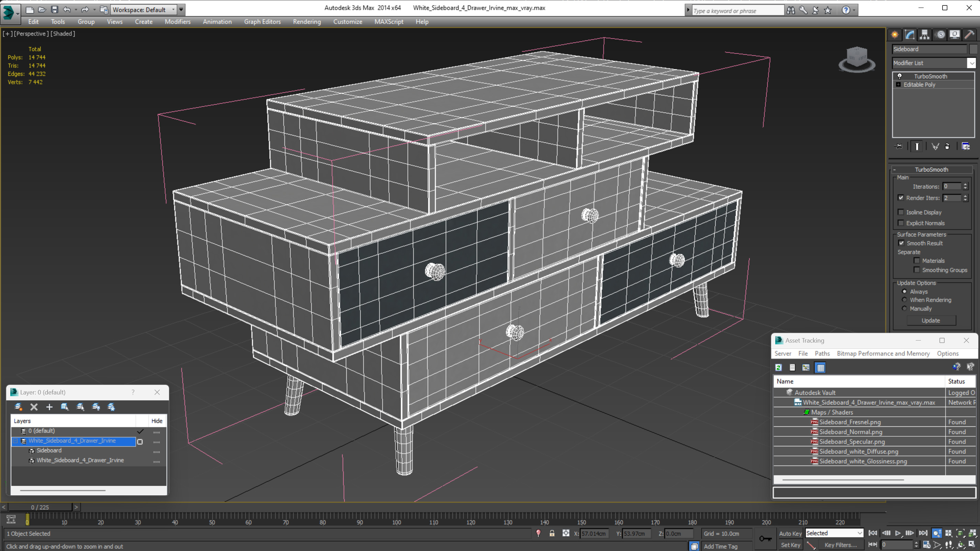Image resolution: width=980 pixels, height=551 pixels.
Task: Toggle Show End Result in stack
Action: pos(917,146)
